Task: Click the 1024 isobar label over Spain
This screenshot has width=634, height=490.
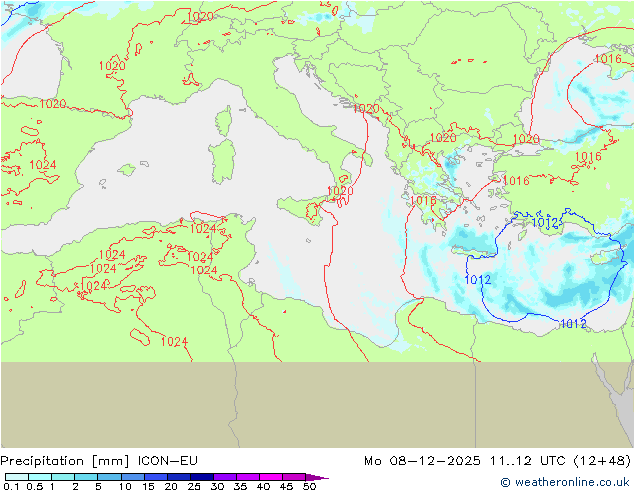Action: pos(43,165)
